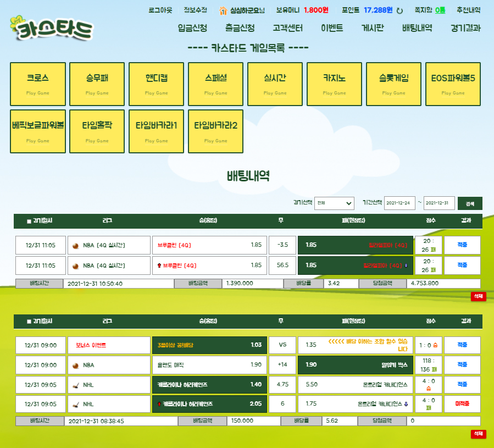Click the 3폴이상 꽁배당 1.03 selection
Image resolution: width=494 pixels, height=448 pixels.
click(209, 345)
